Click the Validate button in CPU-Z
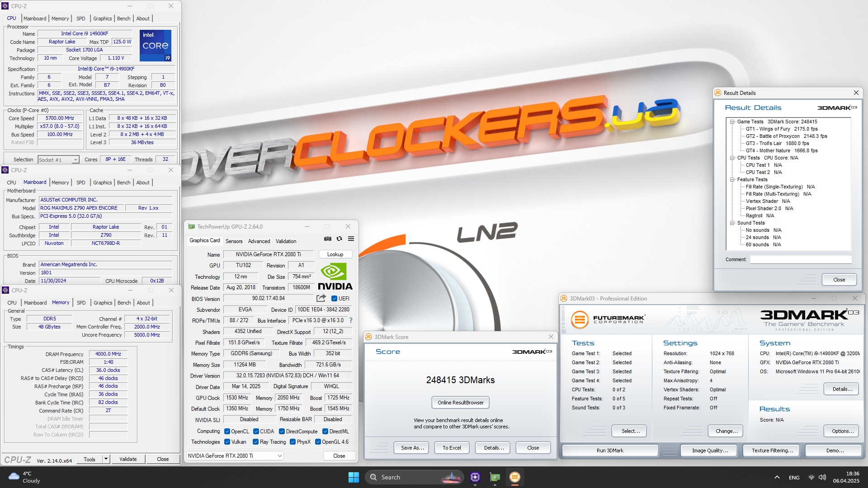Screen dimensions: 868x488 coord(128,459)
